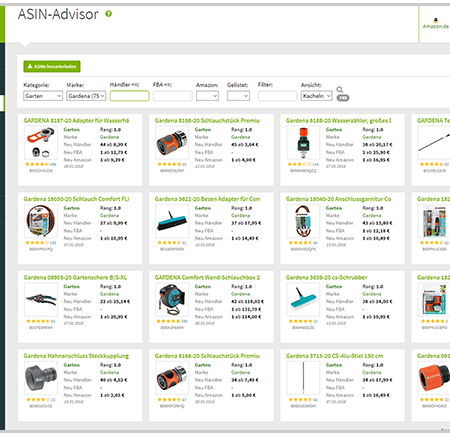Focus the FBA <= input field
Viewport: 450px width, 434px height.
tap(173, 96)
